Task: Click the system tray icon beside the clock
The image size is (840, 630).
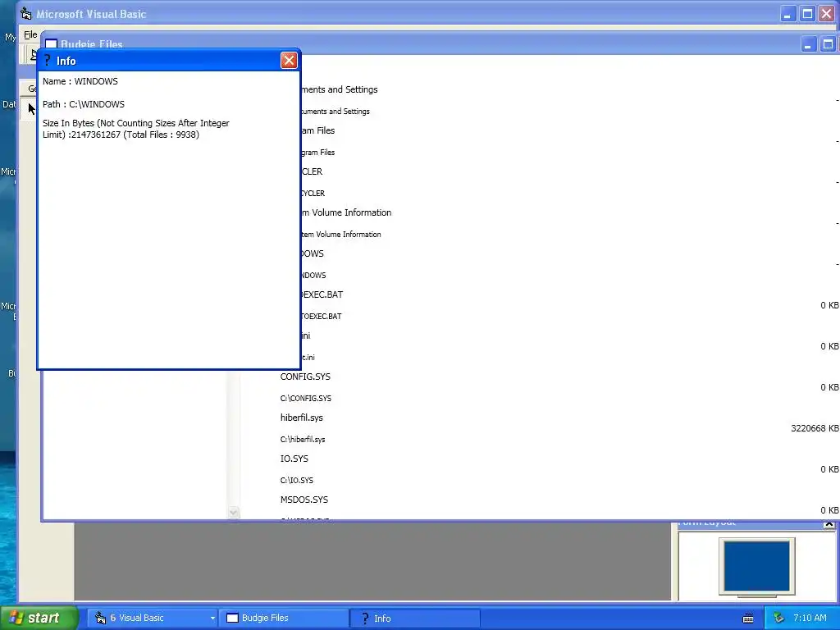Action: pyautogui.click(x=778, y=618)
